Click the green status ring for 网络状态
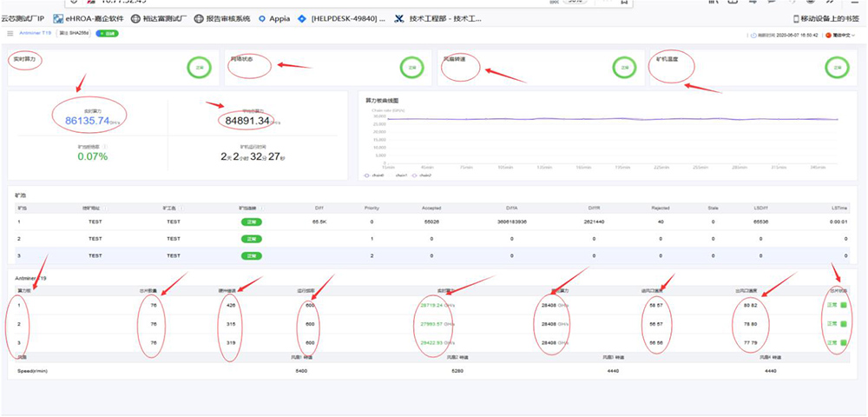 412,67
